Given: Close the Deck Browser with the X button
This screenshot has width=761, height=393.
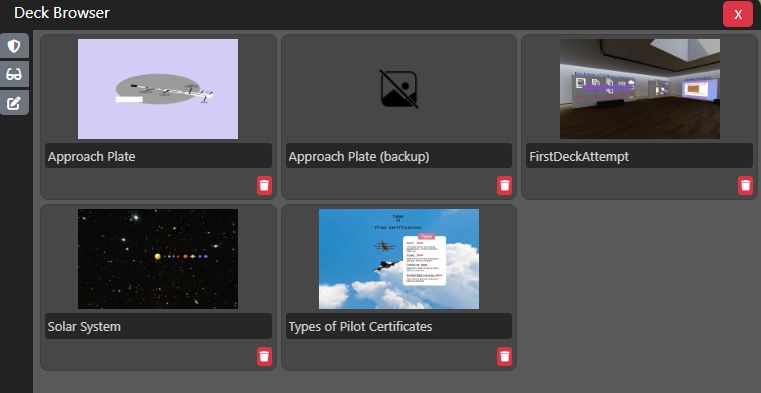Looking at the screenshot, I should 738,14.
